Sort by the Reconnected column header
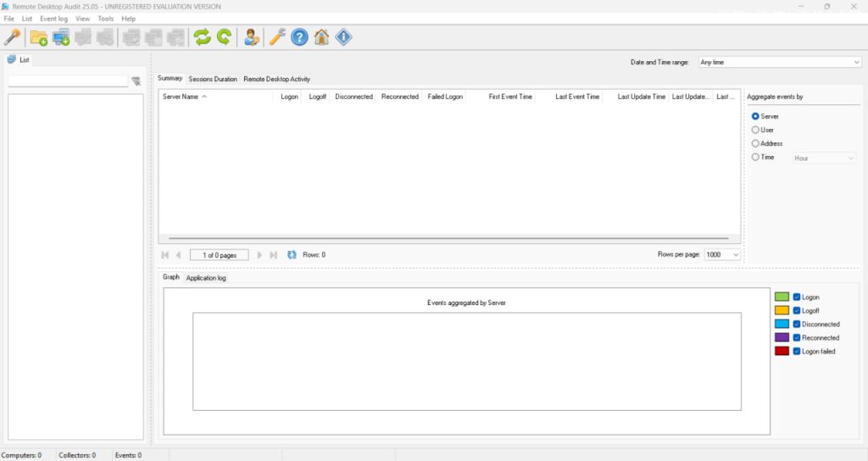This screenshot has height=461, width=868. (x=400, y=97)
